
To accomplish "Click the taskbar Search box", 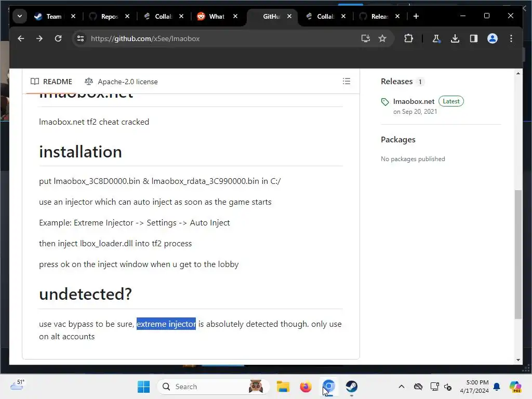I will click(x=213, y=387).
